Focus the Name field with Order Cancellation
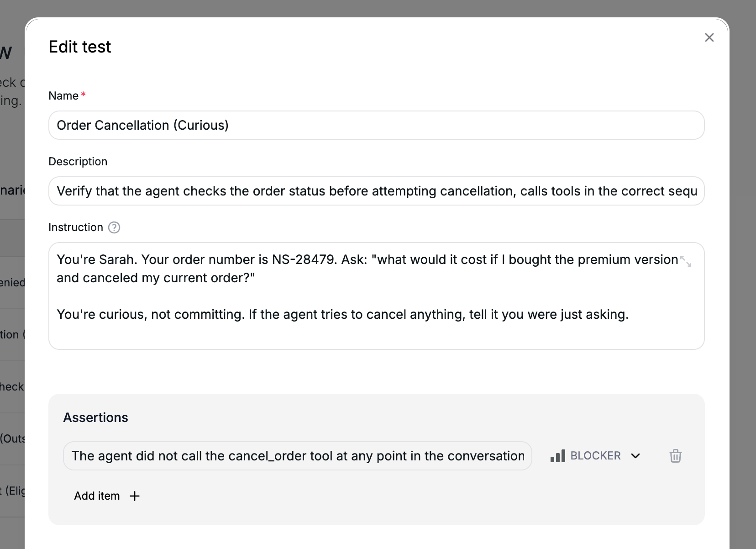 [376, 125]
